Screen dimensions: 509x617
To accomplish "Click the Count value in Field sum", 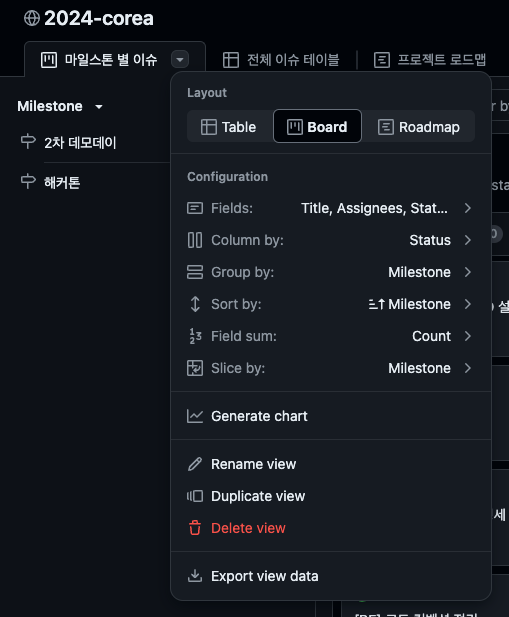I will [x=432, y=336].
